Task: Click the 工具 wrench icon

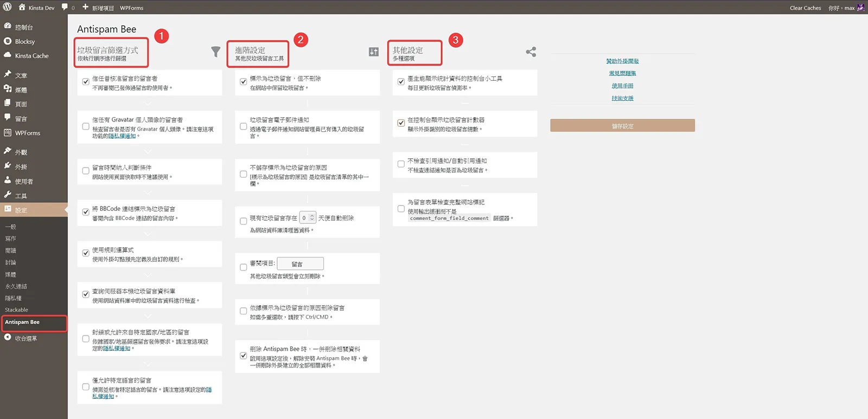Action: click(x=8, y=195)
